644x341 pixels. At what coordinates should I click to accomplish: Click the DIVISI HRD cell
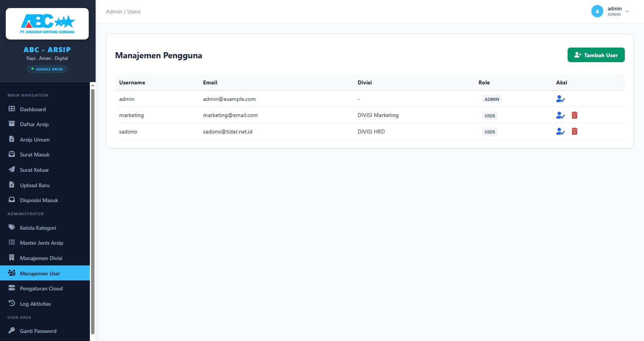[371, 132]
